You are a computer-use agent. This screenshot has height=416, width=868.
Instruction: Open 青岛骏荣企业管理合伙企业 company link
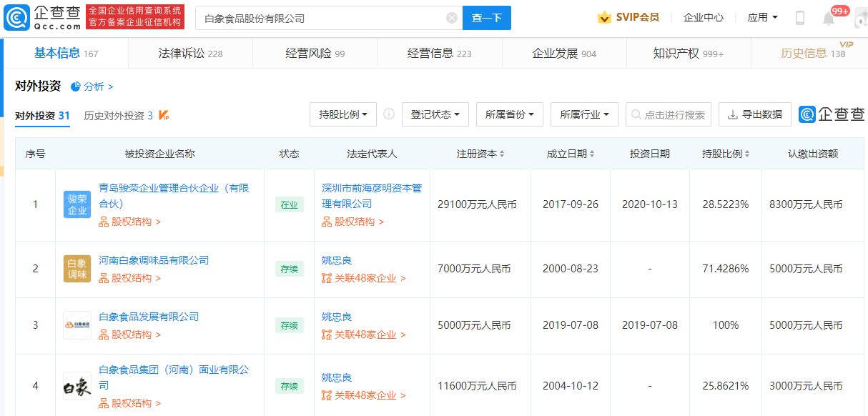pyautogui.click(x=174, y=196)
